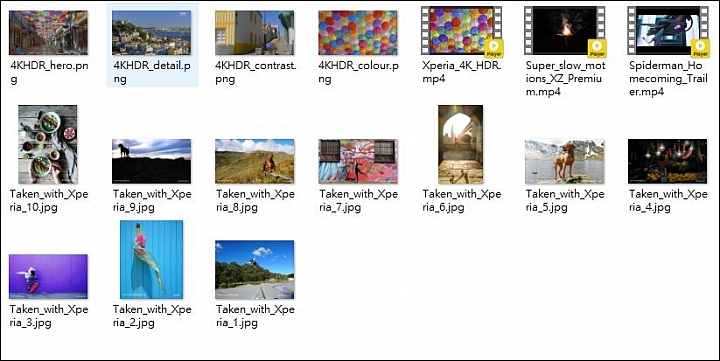Click the file name Taken_with_Xperia_1.jpg
The height and width of the screenshot is (361, 720).
(255, 316)
